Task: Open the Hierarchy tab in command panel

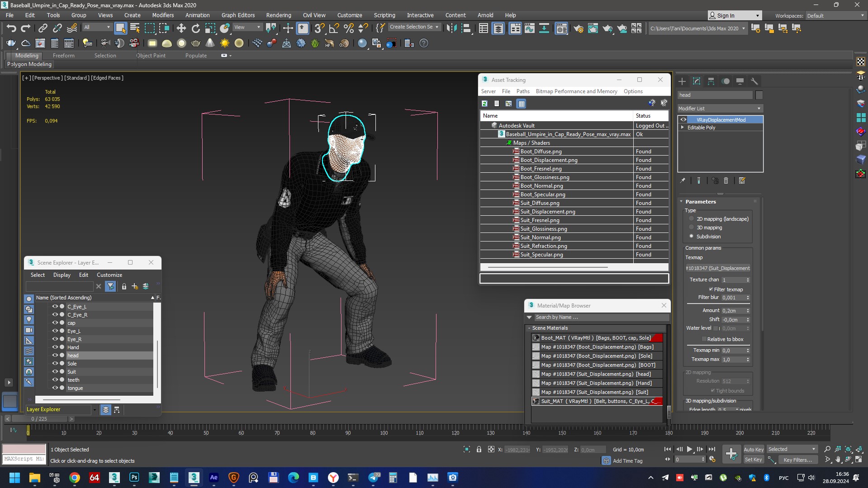Action: (x=711, y=81)
